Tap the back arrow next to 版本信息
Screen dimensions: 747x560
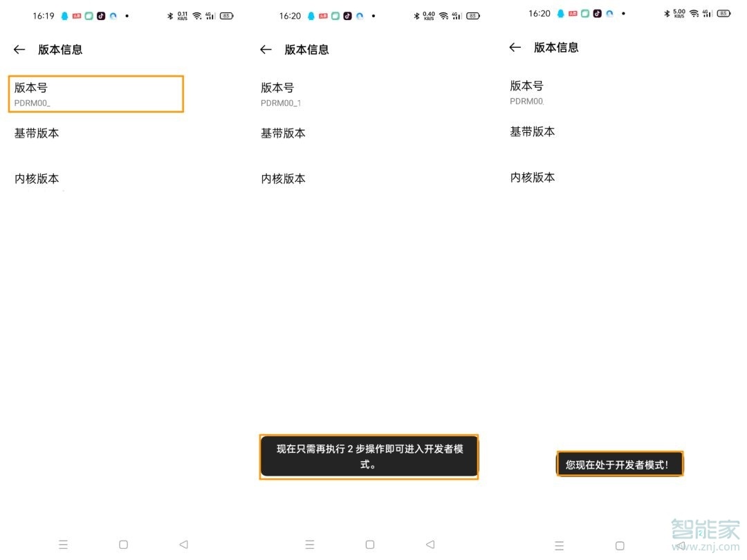tap(19, 49)
